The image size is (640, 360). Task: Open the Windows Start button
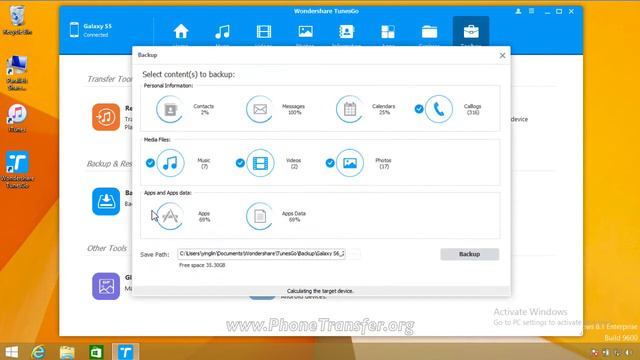point(11,352)
